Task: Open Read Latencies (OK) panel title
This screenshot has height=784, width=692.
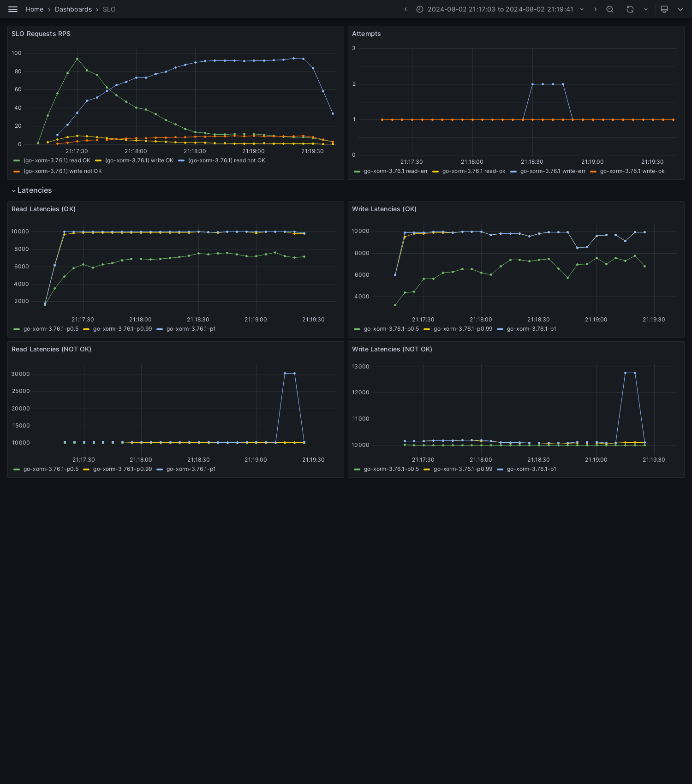Action: click(x=43, y=209)
